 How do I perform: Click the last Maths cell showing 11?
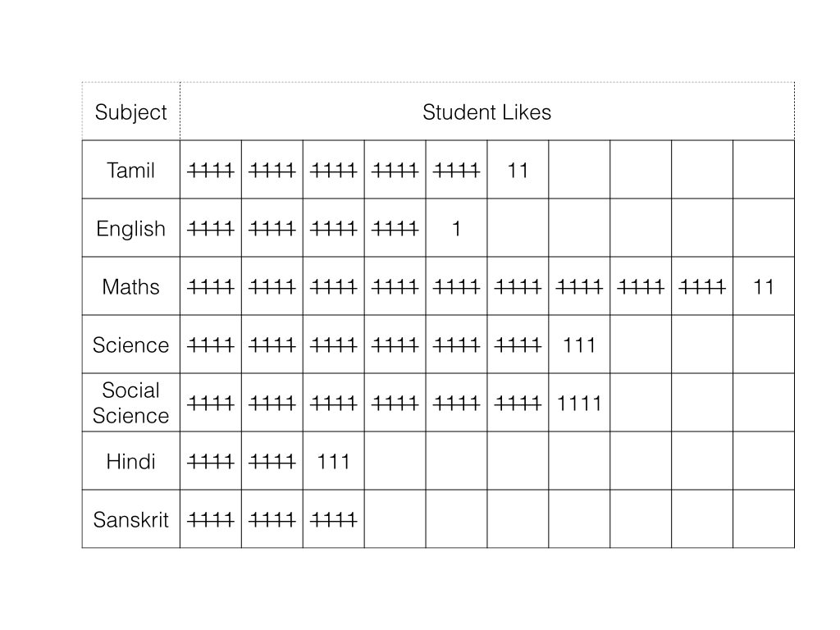[x=764, y=286]
